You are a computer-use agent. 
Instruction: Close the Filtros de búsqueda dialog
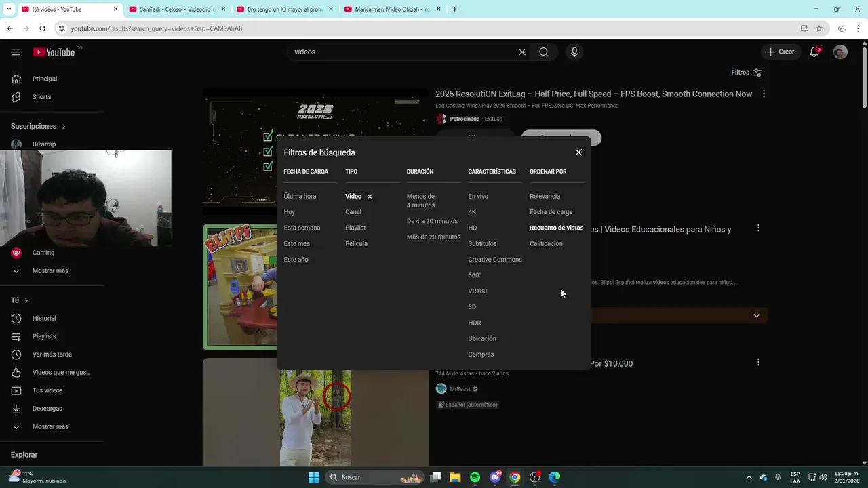(578, 152)
